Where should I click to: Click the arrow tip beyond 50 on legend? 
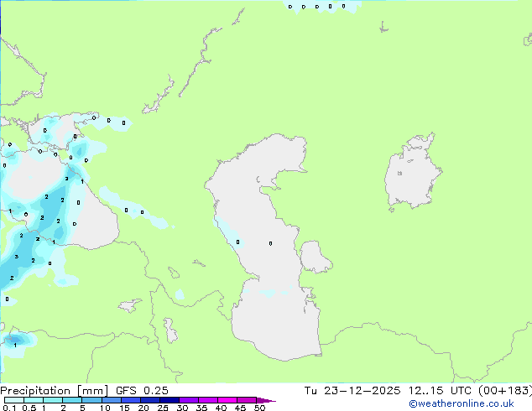[266, 401]
